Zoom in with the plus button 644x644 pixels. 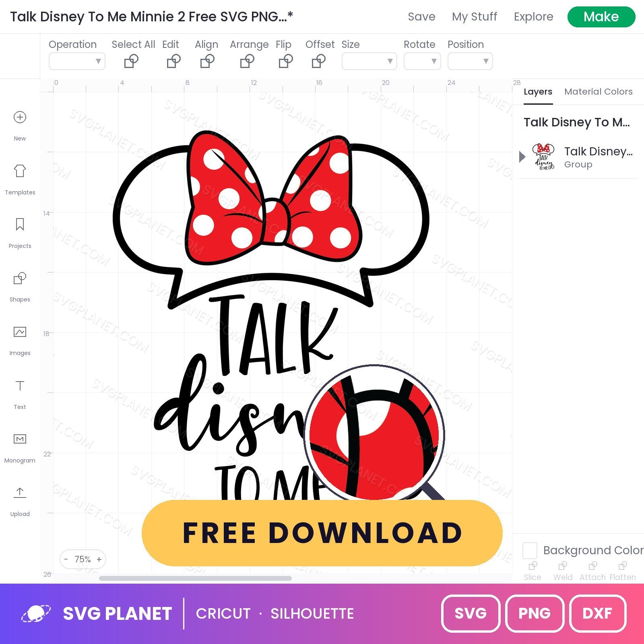(x=99, y=559)
